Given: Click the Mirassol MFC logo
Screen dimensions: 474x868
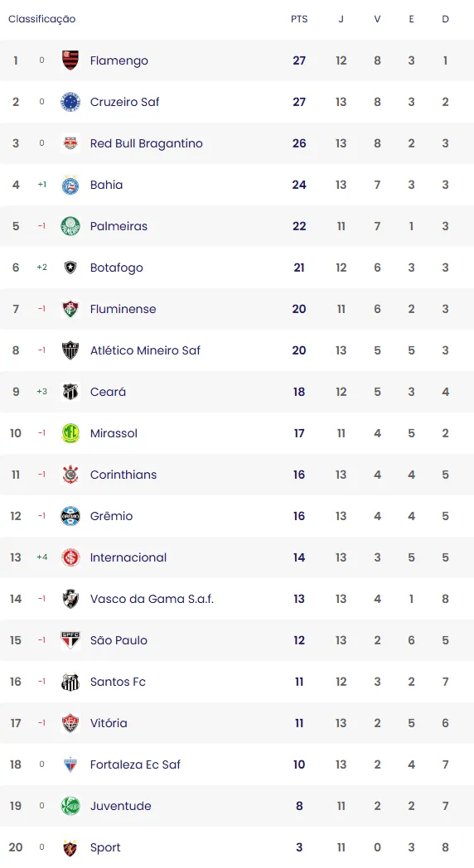Looking at the screenshot, I should pyautogui.click(x=70, y=433).
